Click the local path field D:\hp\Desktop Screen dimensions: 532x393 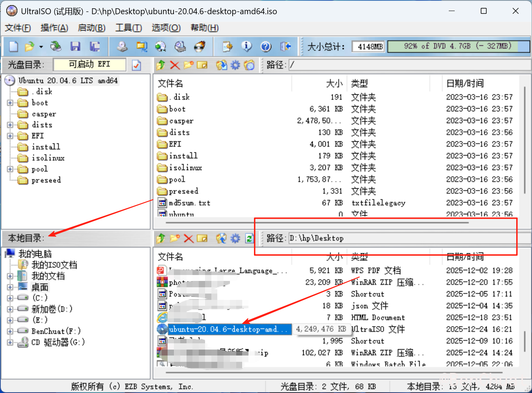(x=394, y=238)
